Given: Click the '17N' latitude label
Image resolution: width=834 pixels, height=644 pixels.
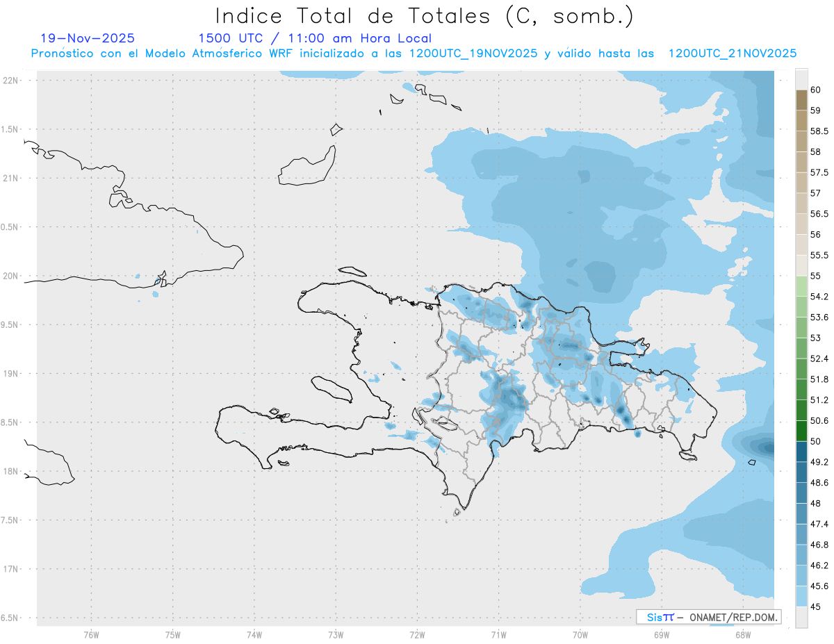Looking at the screenshot, I should pos(10,569).
